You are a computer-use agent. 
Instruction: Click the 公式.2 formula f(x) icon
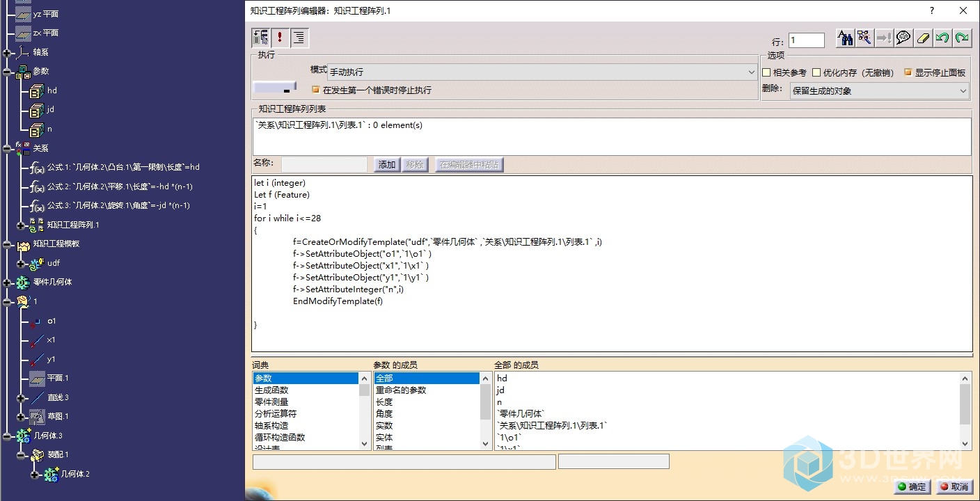point(37,187)
